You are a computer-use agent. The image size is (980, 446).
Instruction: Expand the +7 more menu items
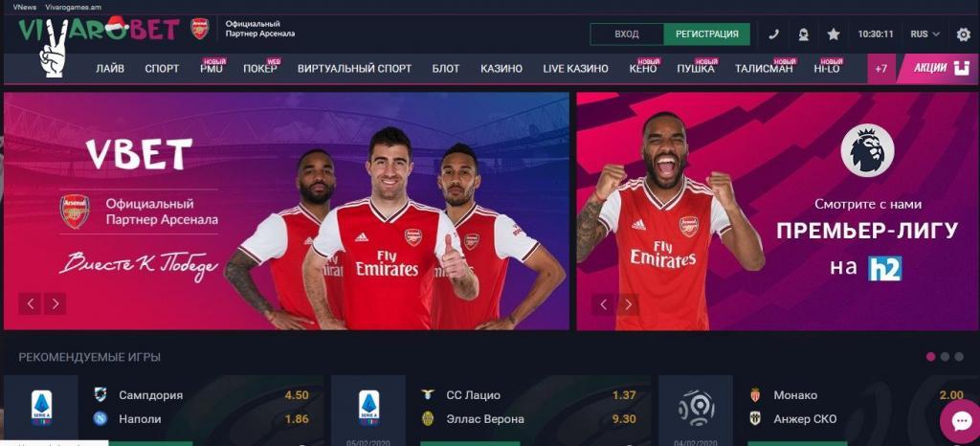click(880, 69)
